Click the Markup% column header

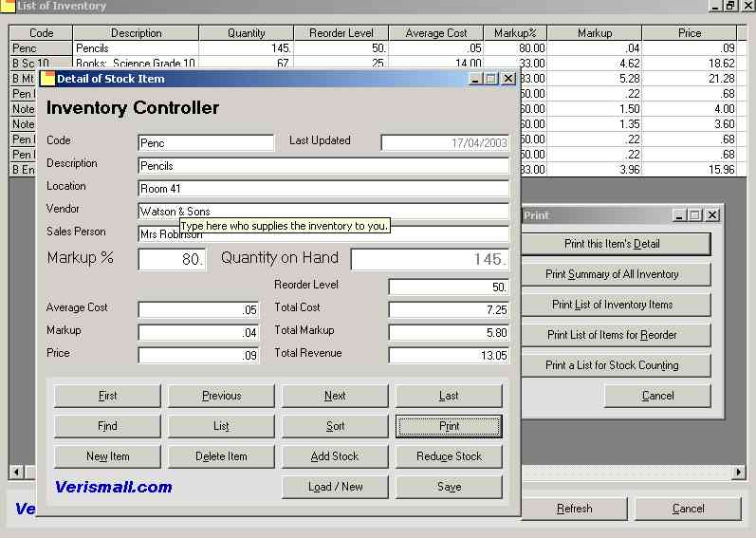[515, 33]
